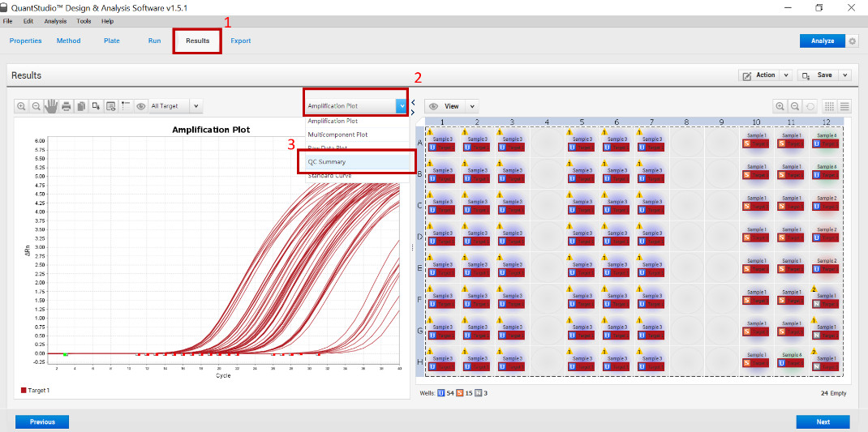The height and width of the screenshot is (432, 868).
Task: Click the Next button
Action: [x=823, y=421]
